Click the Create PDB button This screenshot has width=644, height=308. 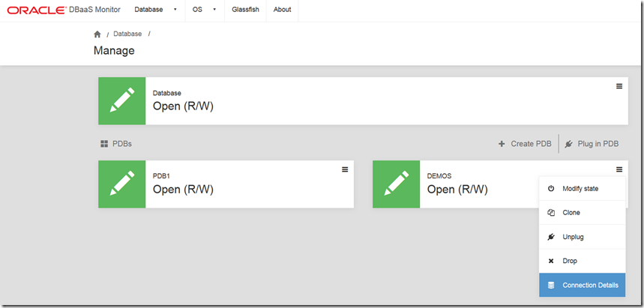pyautogui.click(x=525, y=144)
